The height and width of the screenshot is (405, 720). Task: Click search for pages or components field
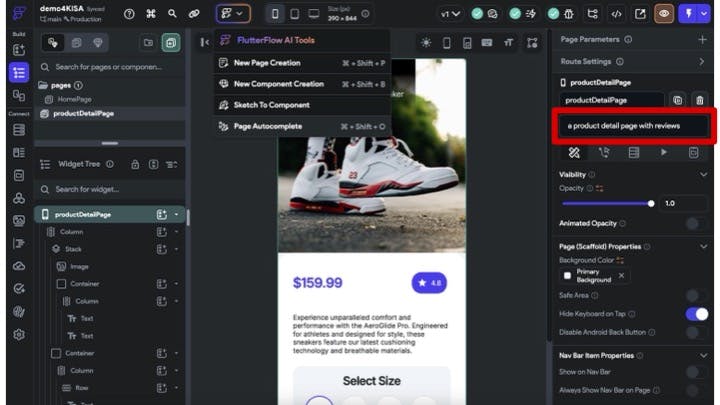110,67
